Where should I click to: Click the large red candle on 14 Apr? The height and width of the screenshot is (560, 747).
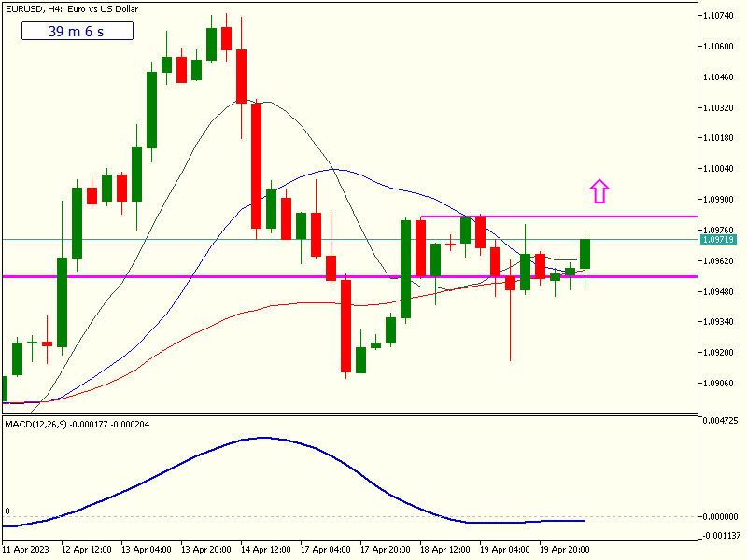click(x=256, y=165)
